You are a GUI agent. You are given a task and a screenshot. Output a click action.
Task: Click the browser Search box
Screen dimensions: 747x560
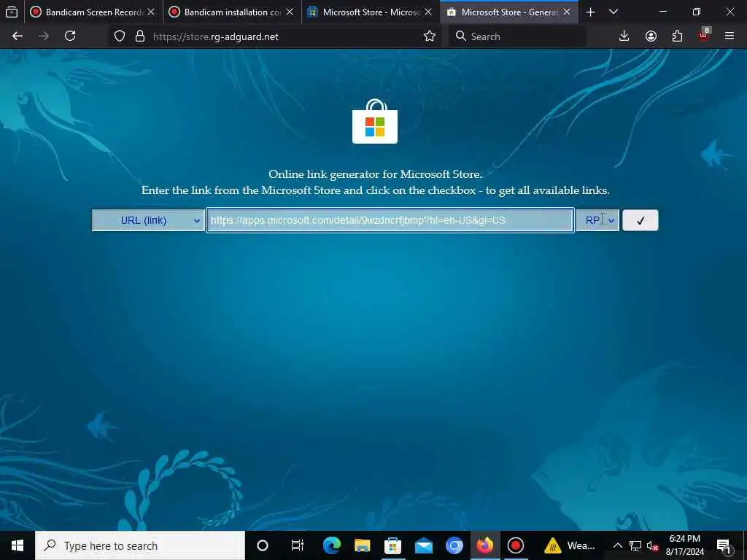pyautogui.click(x=518, y=36)
